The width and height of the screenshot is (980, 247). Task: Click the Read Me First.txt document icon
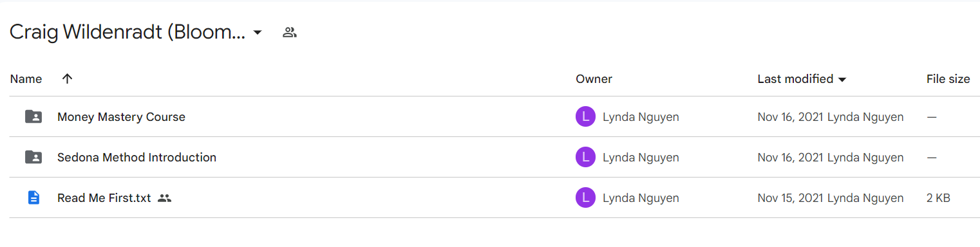click(x=33, y=197)
